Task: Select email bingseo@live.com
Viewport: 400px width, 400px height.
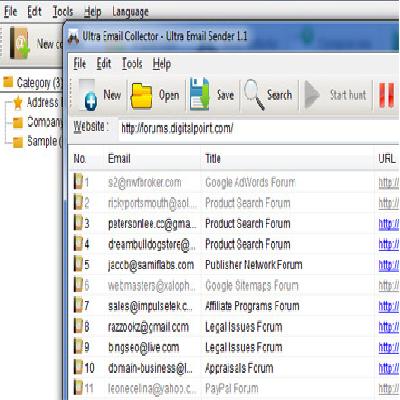Action: pyautogui.click(x=143, y=347)
